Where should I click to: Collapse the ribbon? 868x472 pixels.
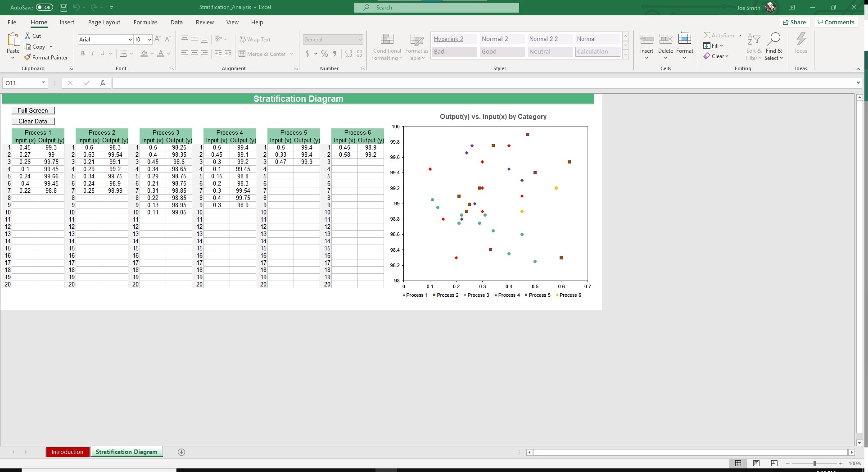pyautogui.click(x=858, y=69)
